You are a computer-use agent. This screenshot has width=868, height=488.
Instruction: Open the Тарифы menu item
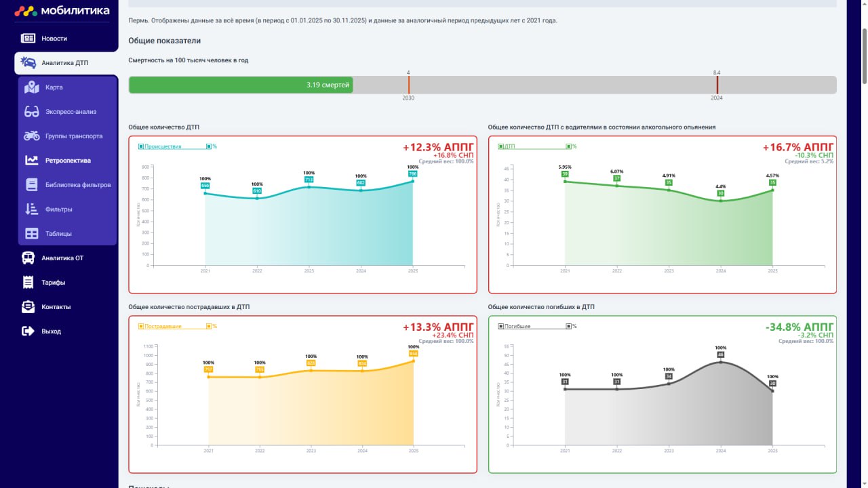(54, 283)
